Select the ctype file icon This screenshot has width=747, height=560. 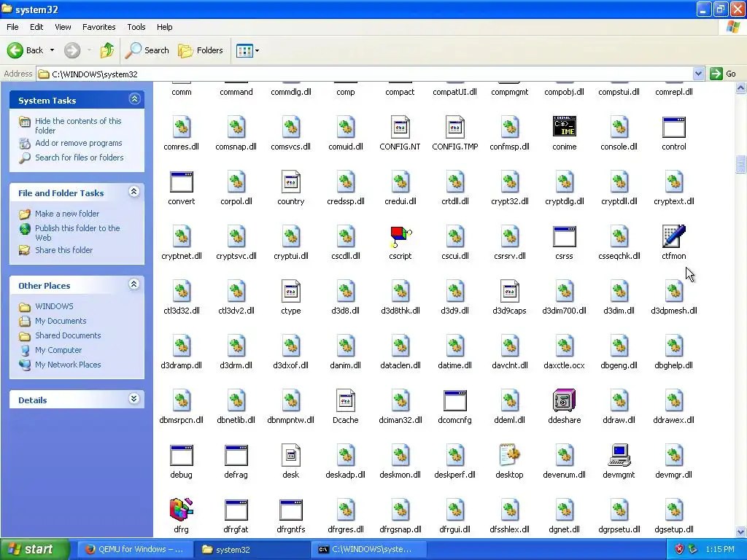[290, 292]
